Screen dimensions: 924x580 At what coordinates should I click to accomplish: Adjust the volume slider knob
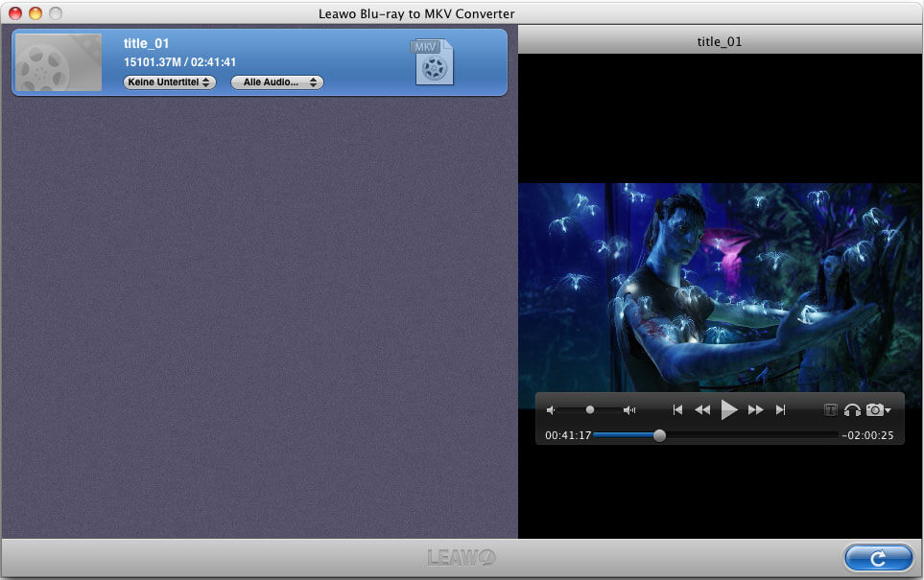pos(590,409)
